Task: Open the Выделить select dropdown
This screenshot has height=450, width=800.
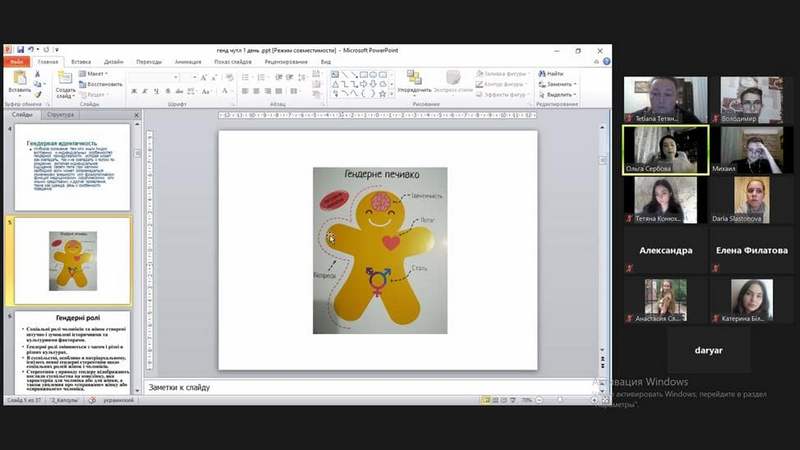Action: coord(558,94)
